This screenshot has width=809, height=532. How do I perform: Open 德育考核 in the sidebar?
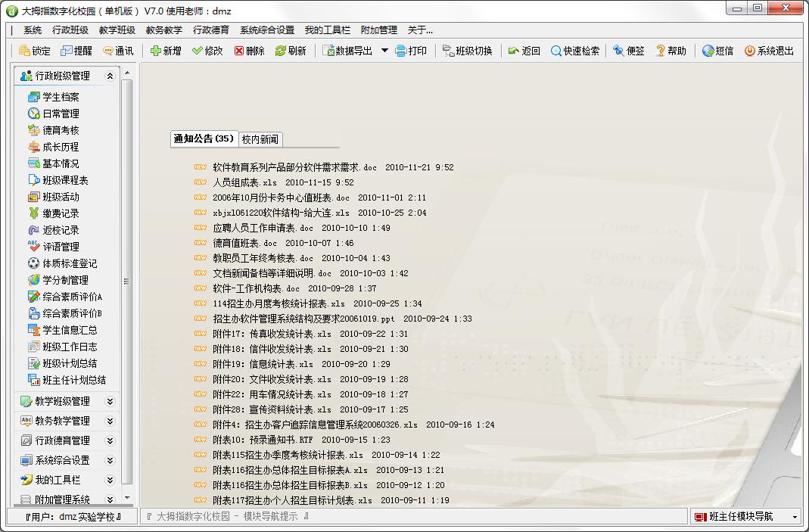tap(54, 130)
